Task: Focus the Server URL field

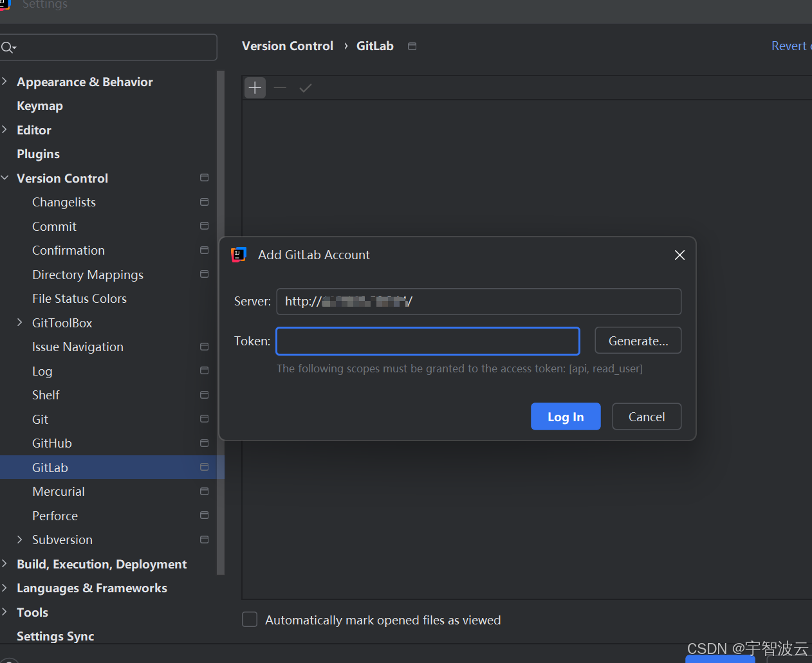Action: pos(479,302)
